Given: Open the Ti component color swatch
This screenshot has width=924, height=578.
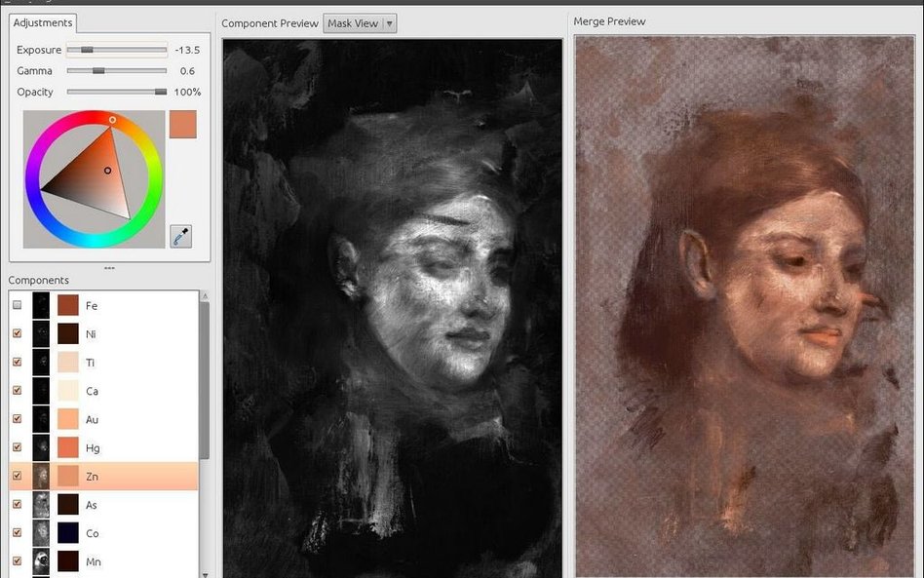Looking at the screenshot, I should [68, 362].
